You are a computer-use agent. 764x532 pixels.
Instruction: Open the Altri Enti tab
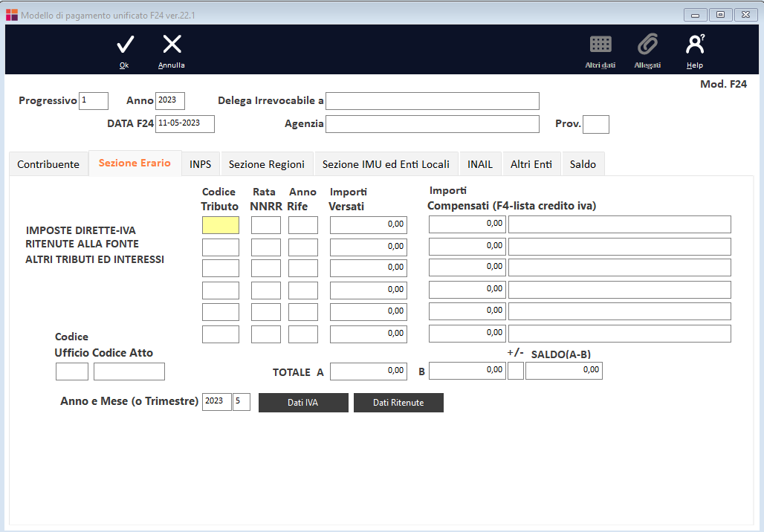pos(531,163)
